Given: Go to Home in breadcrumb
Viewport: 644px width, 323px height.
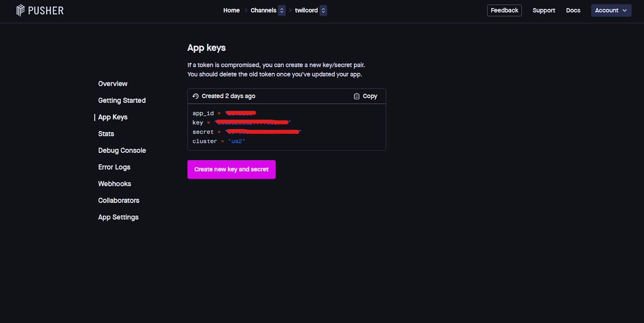Looking at the screenshot, I should pyautogui.click(x=231, y=10).
